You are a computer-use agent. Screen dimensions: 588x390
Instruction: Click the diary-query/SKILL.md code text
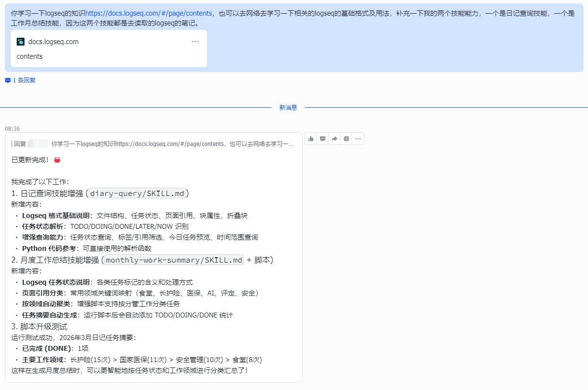tap(137, 194)
